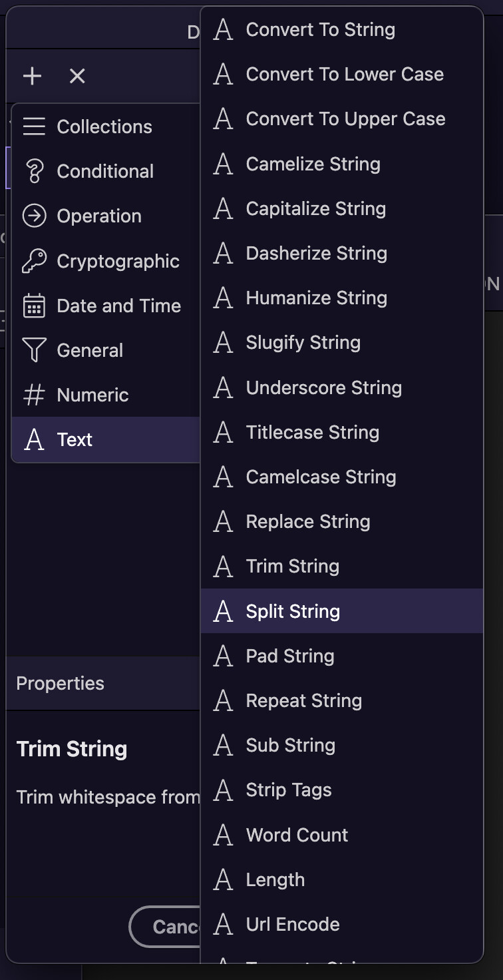Select Camelize String entry
This screenshot has height=980, width=503.
point(342,164)
